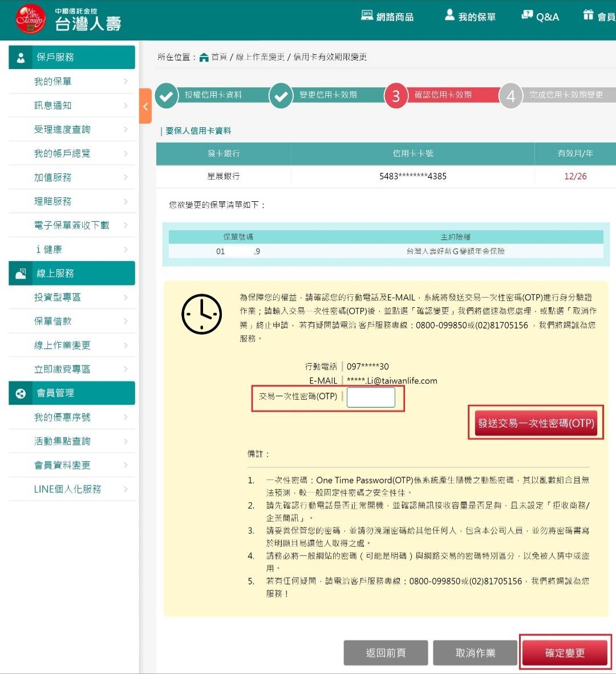Click the 發卡銀行 column header

pyautogui.click(x=224, y=153)
